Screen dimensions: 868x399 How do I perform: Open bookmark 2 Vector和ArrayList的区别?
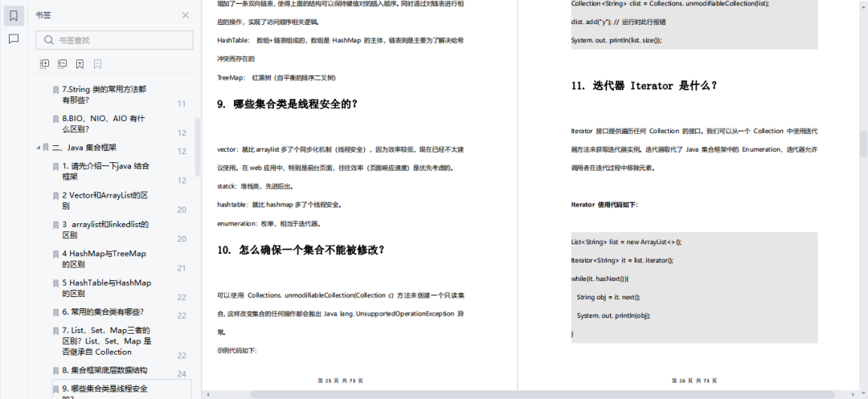point(105,201)
